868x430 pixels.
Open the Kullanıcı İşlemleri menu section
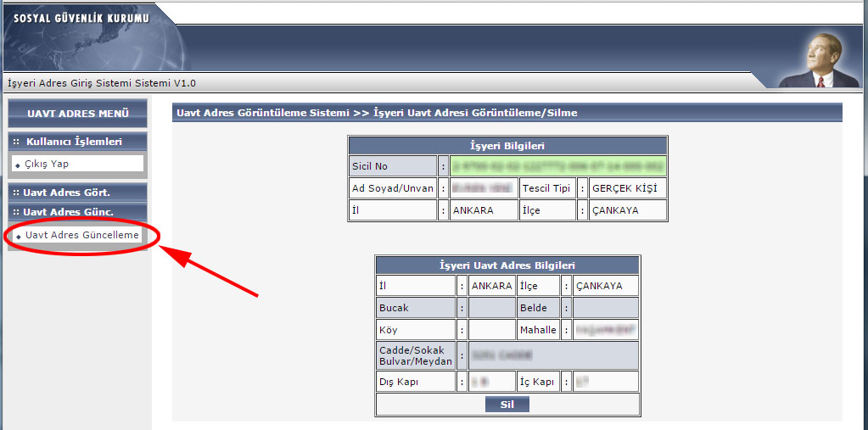click(77, 142)
